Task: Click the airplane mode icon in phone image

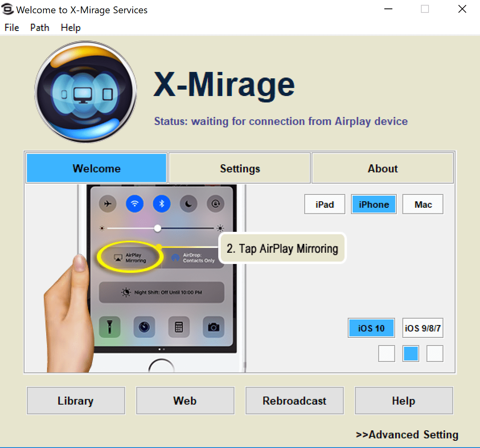Action: [x=108, y=203]
